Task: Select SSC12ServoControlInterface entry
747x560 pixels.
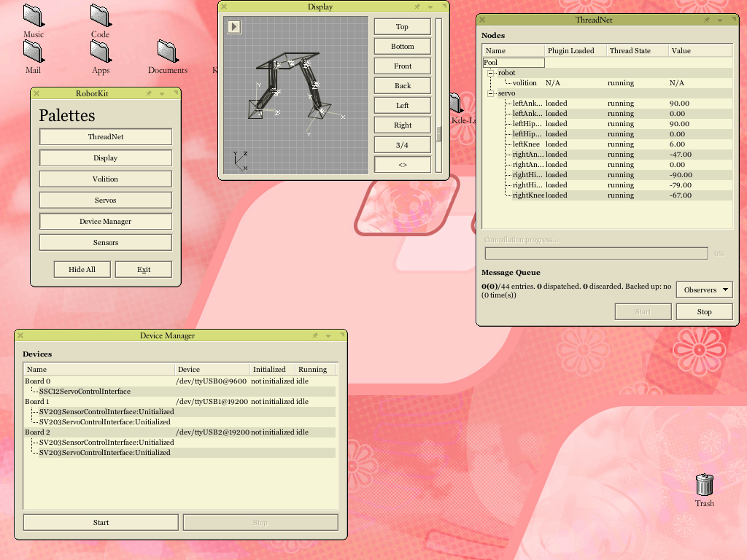Action: (85, 392)
